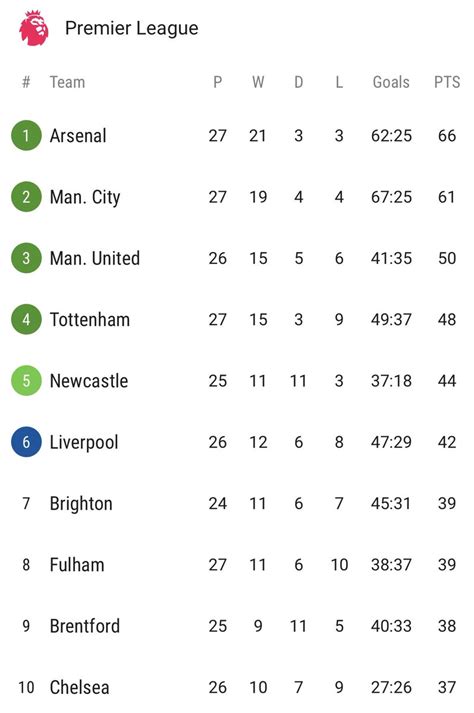Screen dimensions: 474x713
Task: Click the Team column header
Action: coord(67,82)
